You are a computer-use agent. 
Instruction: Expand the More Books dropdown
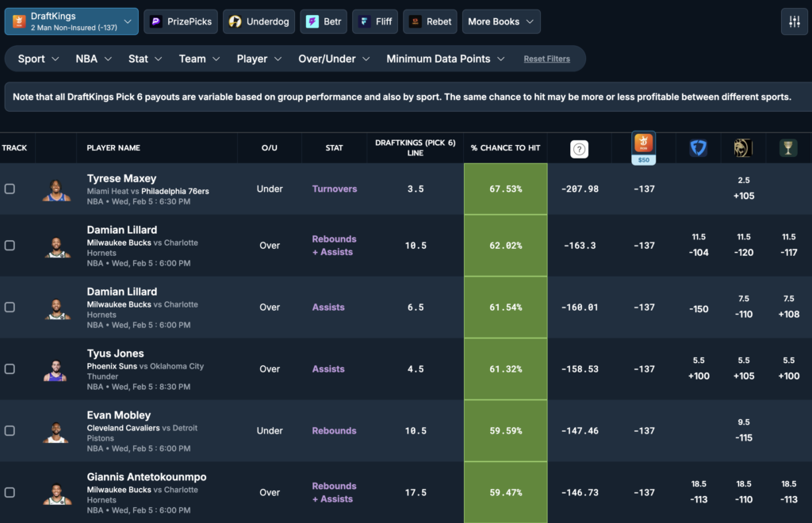click(501, 22)
